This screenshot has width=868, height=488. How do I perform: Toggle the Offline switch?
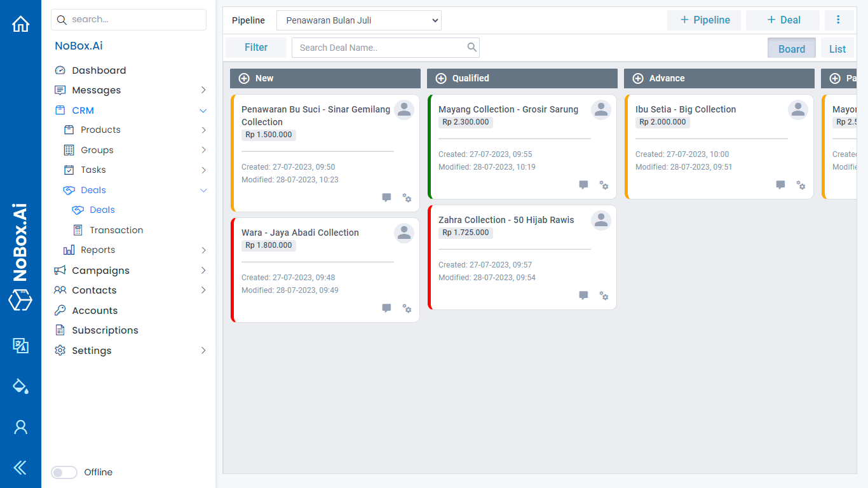tap(64, 472)
